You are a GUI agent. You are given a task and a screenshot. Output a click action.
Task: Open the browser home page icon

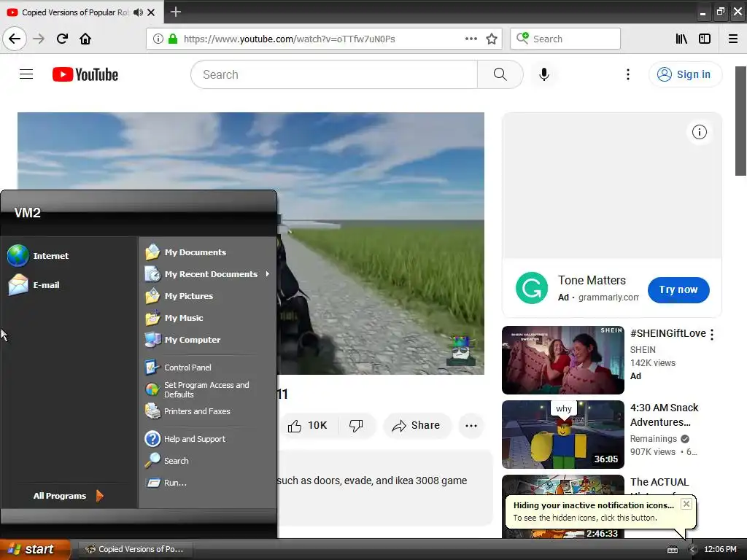coord(85,39)
